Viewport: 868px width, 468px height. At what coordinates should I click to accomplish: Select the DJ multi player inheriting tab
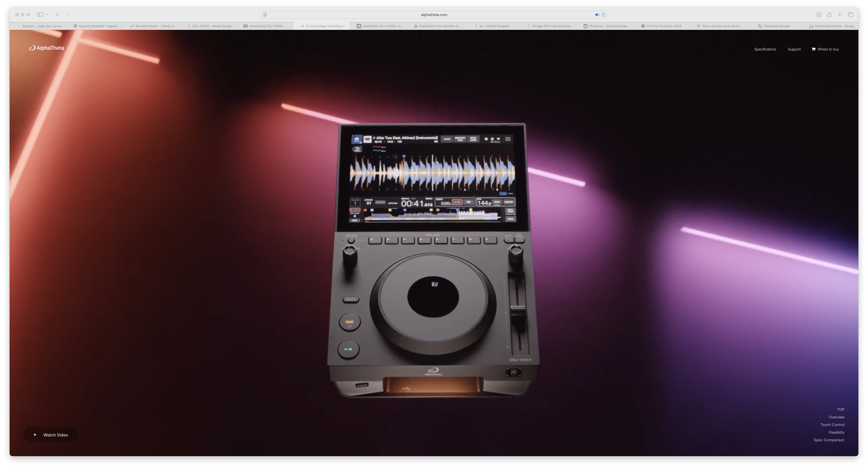tap(321, 26)
